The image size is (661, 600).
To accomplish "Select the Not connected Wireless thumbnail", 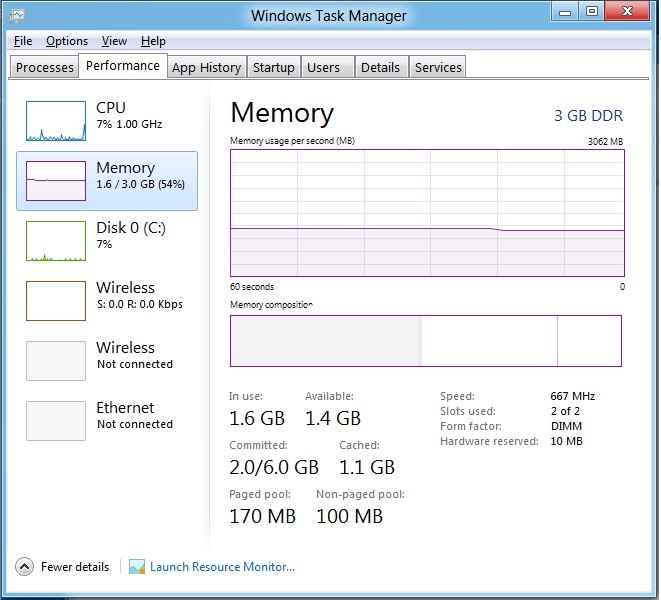I will tap(56, 361).
